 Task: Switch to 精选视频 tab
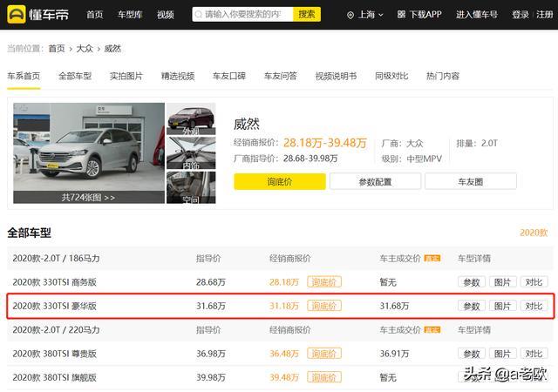click(178, 76)
